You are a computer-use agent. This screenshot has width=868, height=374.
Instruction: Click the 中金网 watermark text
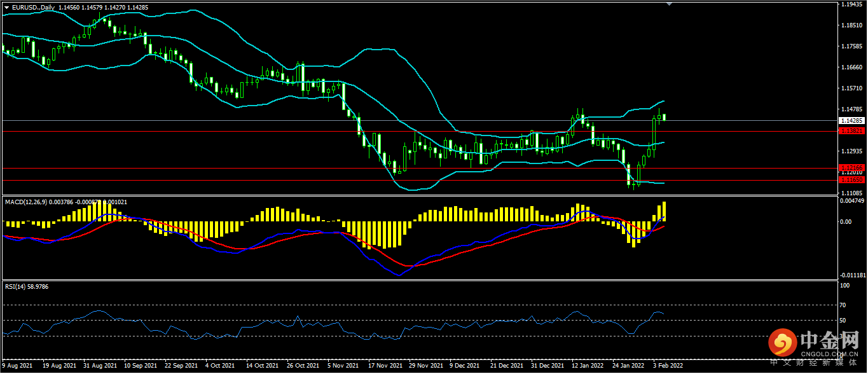click(x=829, y=339)
